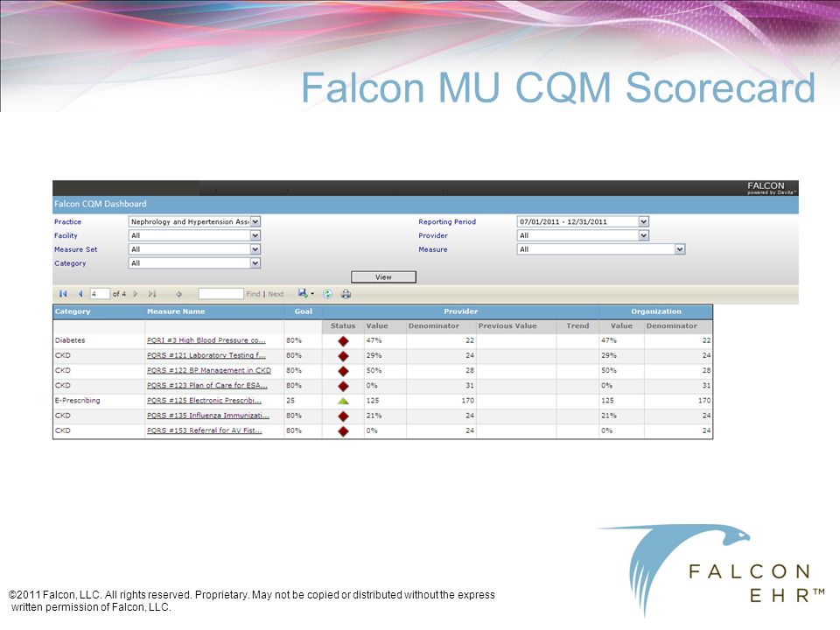
Task: Click green triangle status for PQRS #125
Action: (343, 401)
